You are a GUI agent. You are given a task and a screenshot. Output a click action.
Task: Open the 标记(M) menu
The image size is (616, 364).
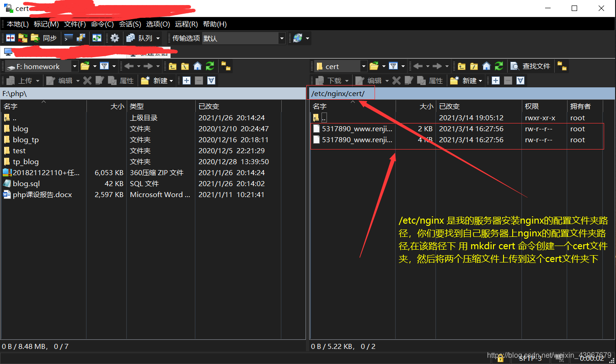point(46,24)
